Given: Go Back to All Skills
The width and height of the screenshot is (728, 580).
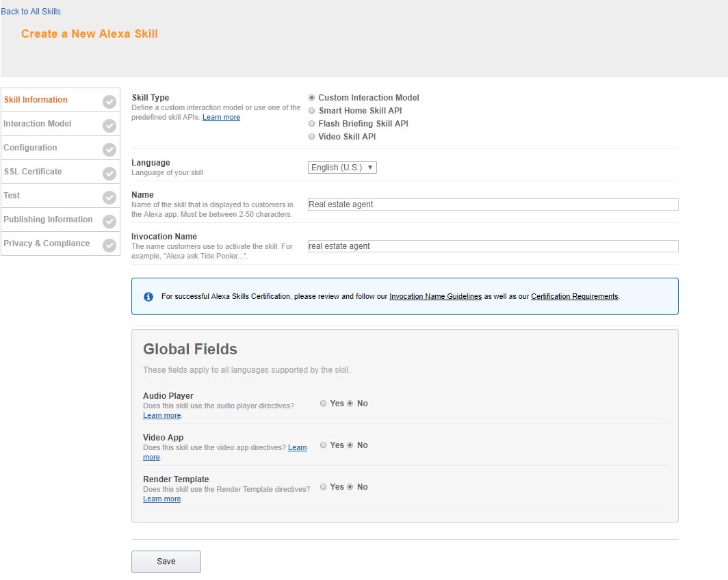Looking at the screenshot, I should (31, 11).
